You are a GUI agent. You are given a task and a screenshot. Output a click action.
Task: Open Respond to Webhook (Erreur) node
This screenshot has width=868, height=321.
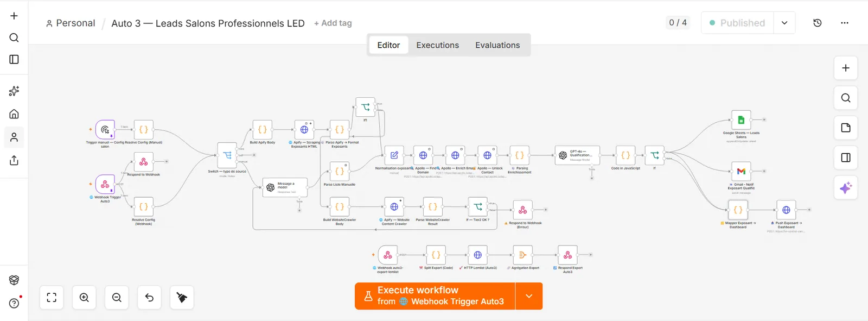(523, 210)
